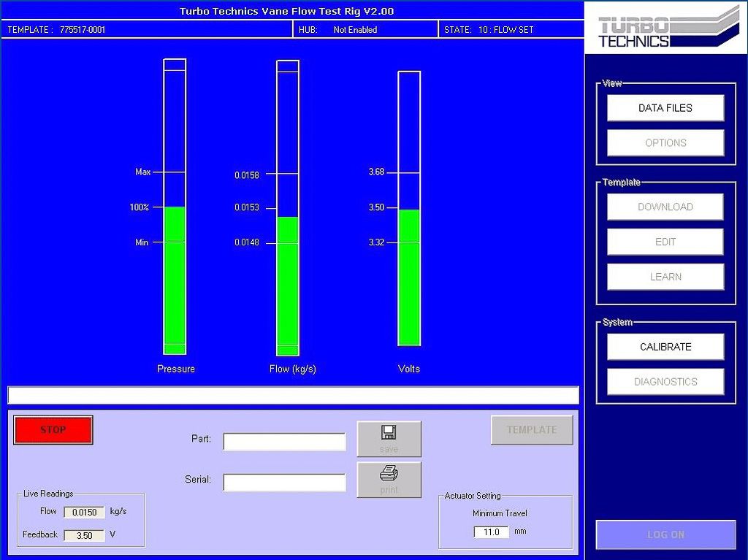Click the template LEARN button
The width and height of the screenshot is (748, 560).
pyautogui.click(x=665, y=277)
